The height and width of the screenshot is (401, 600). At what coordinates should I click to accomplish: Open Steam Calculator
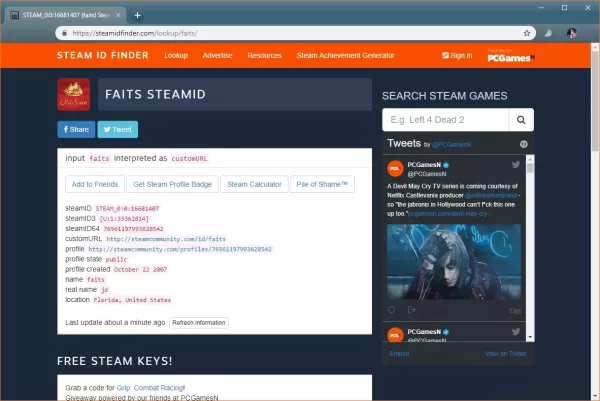click(254, 184)
